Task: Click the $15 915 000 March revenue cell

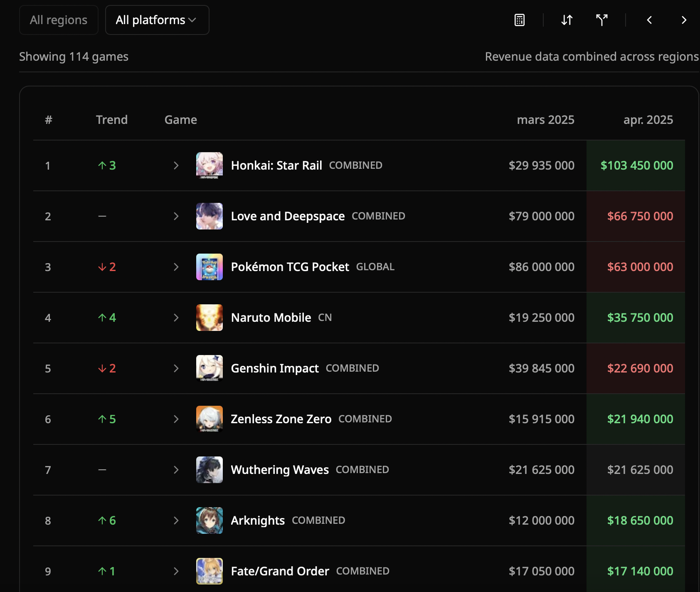Action: [x=542, y=419]
